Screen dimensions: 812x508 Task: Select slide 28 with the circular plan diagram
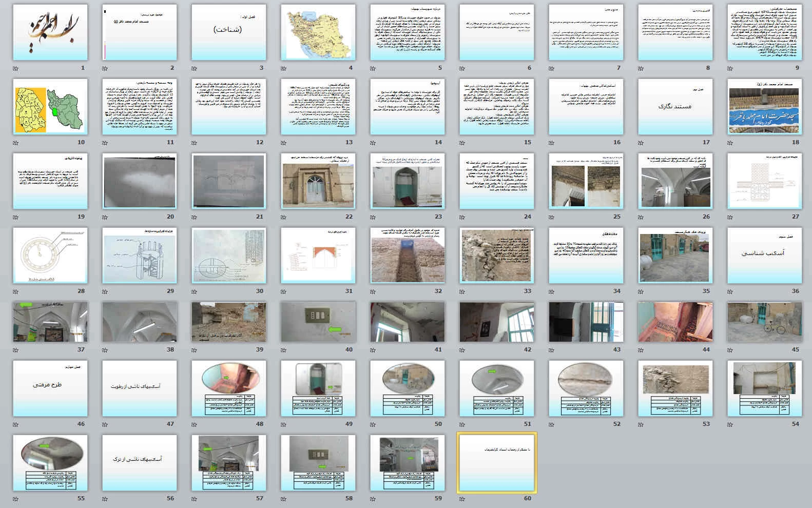[x=50, y=256]
